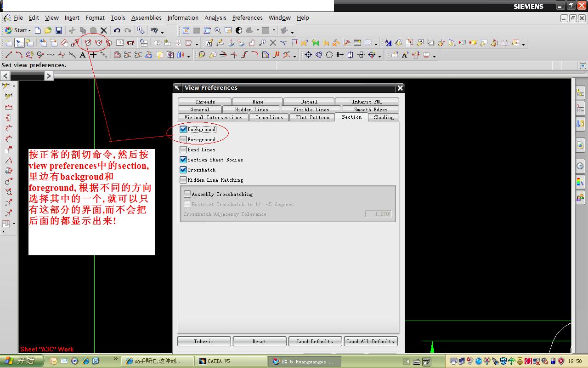Click the right scroll arrow above the sidebar
588x368 pixels.
(x=49, y=75)
